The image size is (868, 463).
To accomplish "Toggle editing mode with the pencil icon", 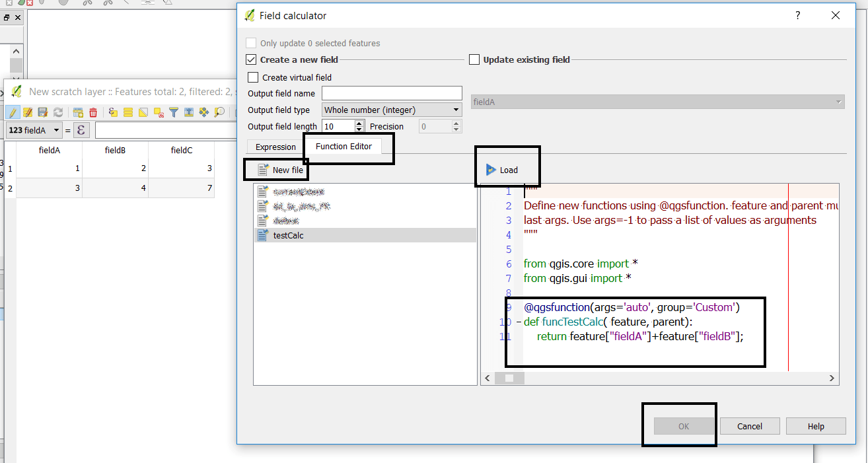I will tap(12, 113).
